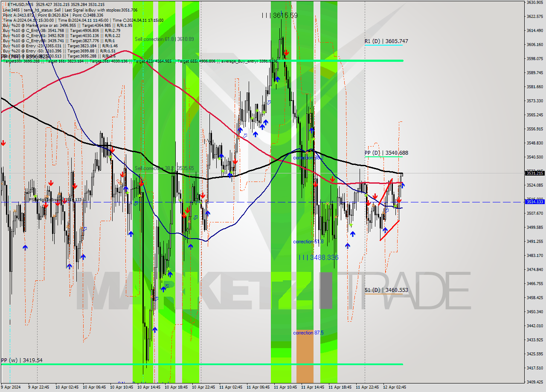546x392 pixels.
Task: Click the '9 Apr 22:45' time axis label
Action: coord(38,388)
